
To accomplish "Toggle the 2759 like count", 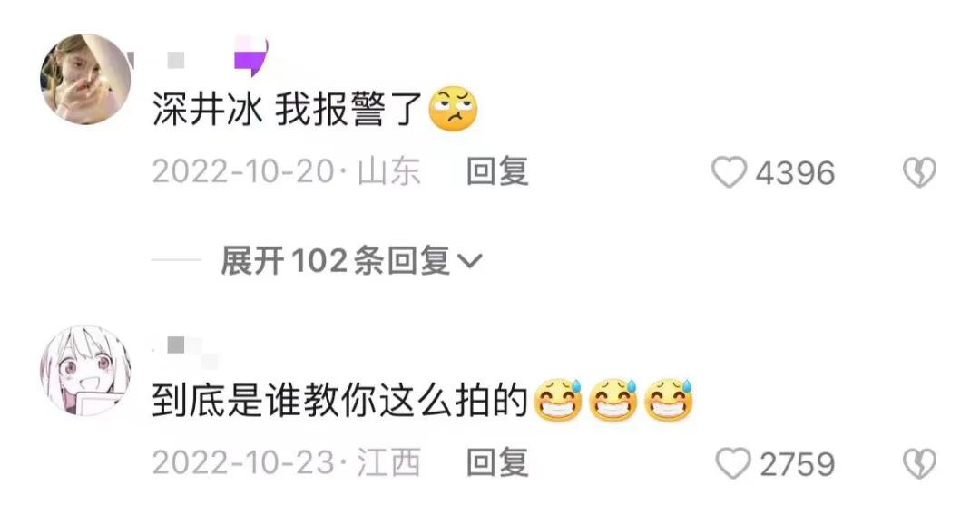I will pos(797,465).
